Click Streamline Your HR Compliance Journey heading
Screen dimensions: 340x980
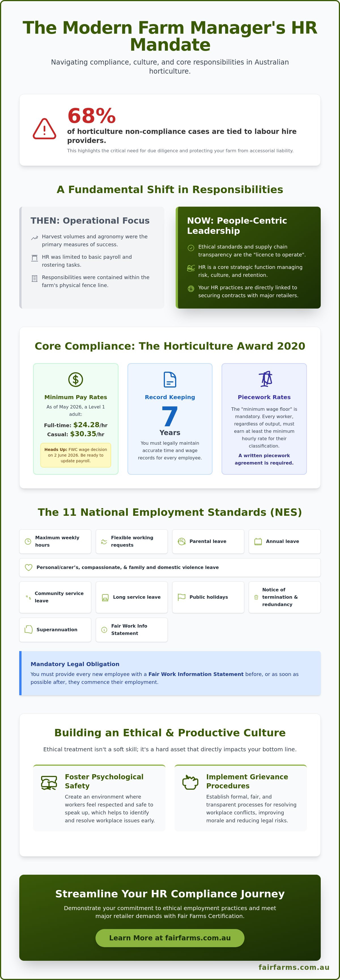pos(170,893)
